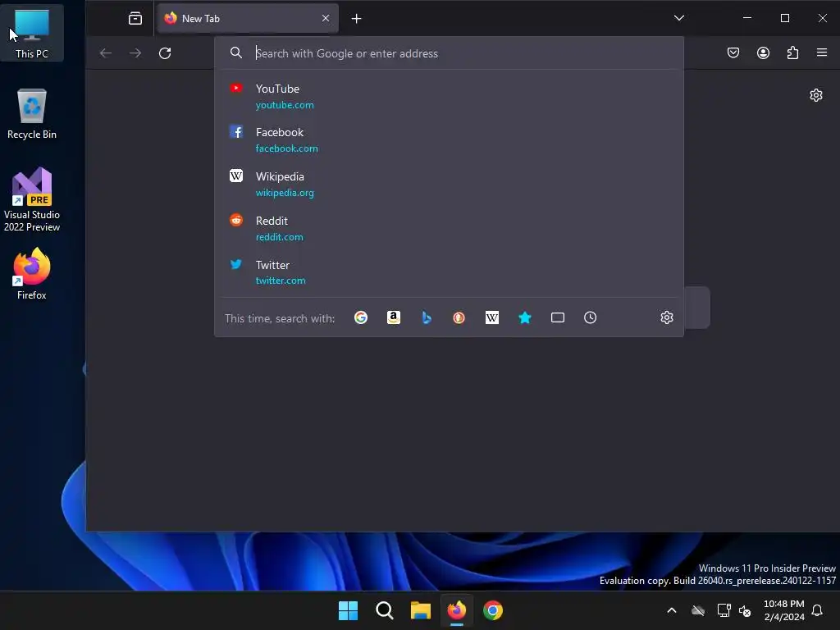Viewport: 840px width, 630px height.
Task: Search in open Tabs icon
Action: 558,317
